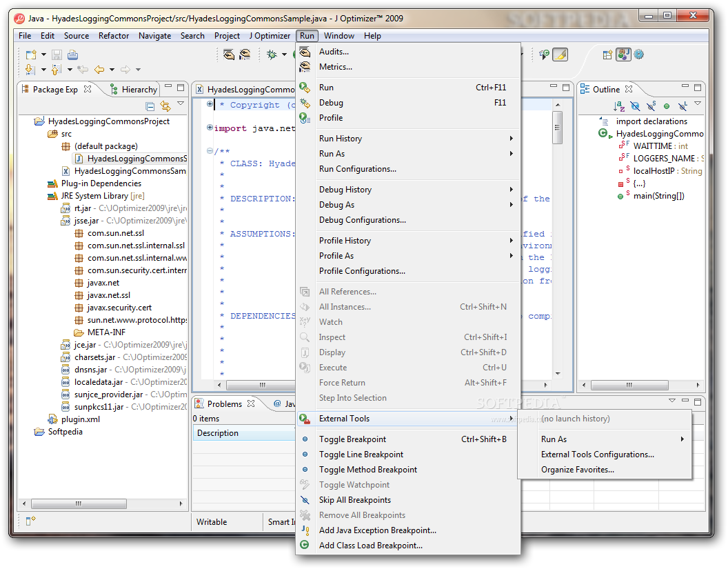Image resolution: width=728 pixels, height=569 pixels.
Task: Open Back history dropdown arrow
Action: [112, 70]
